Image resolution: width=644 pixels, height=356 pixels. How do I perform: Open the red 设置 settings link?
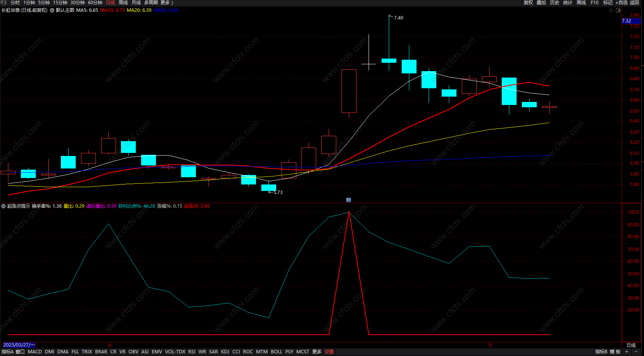coord(329,352)
